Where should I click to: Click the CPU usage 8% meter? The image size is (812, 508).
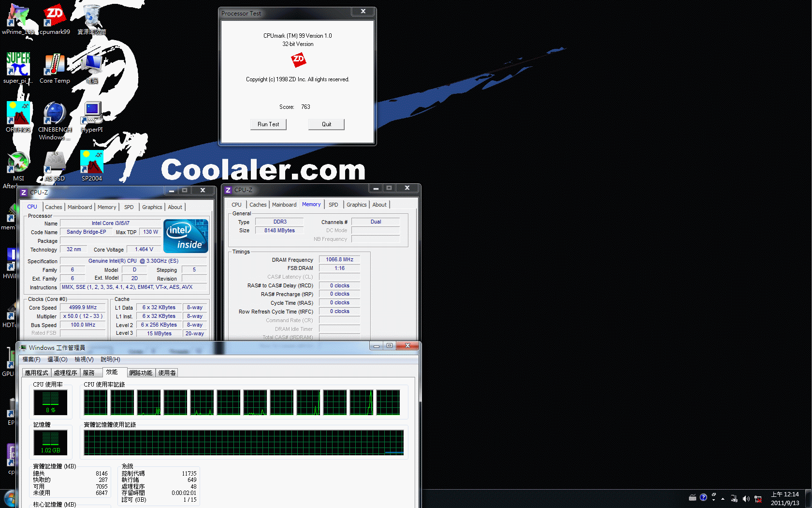pos(50,403)
